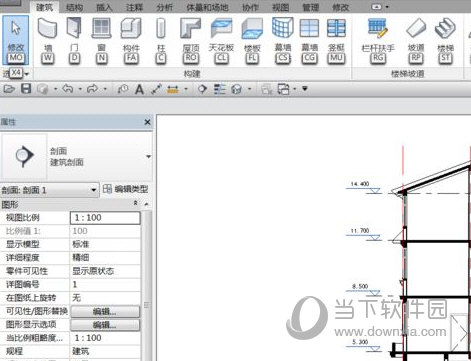This screenshot has height=361, width=471.
Task: Select the Mullion (竖梃) tool
Action: [x=336, y=40]
